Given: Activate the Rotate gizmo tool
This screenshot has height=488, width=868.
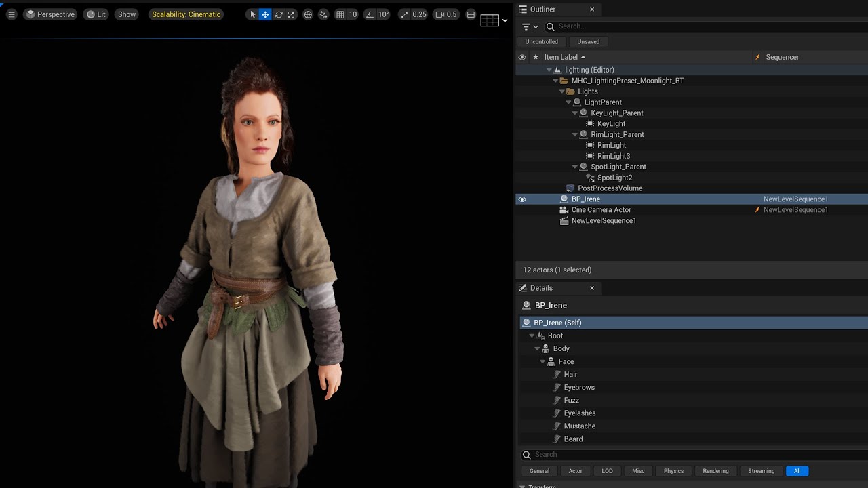Looking at the screenshot, I should [x=278, y=14].
